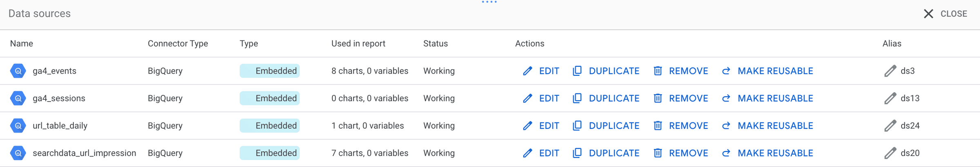
Task: Remove the ga4_sessions data source
Action: [x=681, y=98]
